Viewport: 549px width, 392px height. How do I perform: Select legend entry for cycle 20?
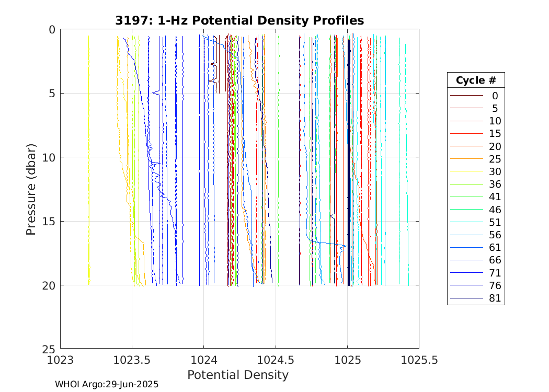pos(476,146)
